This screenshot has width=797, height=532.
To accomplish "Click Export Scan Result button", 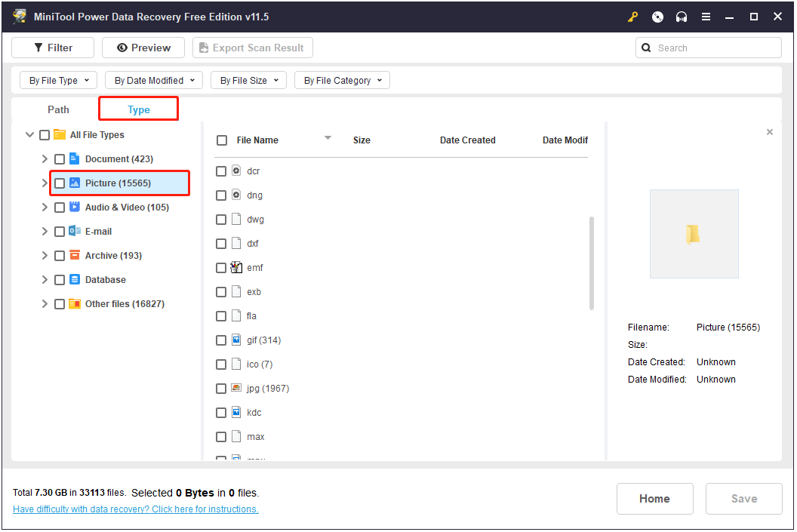I will tap(253, 48).
